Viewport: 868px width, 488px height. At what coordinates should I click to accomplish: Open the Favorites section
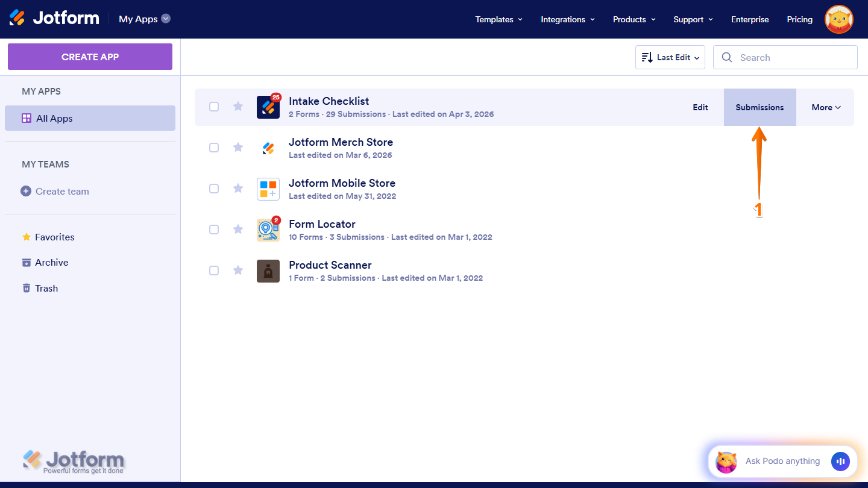point(54,237)
